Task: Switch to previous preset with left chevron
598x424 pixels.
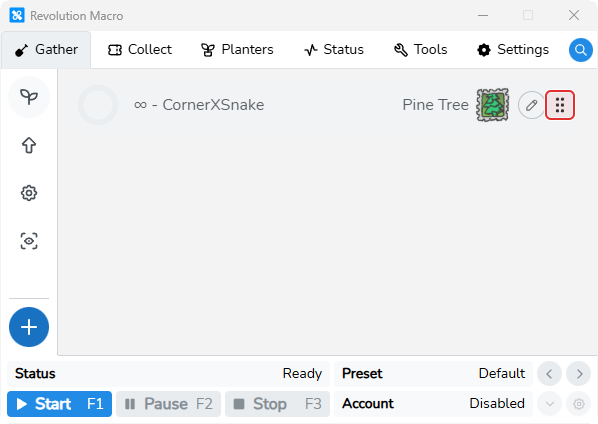Action: coord(549,374)
